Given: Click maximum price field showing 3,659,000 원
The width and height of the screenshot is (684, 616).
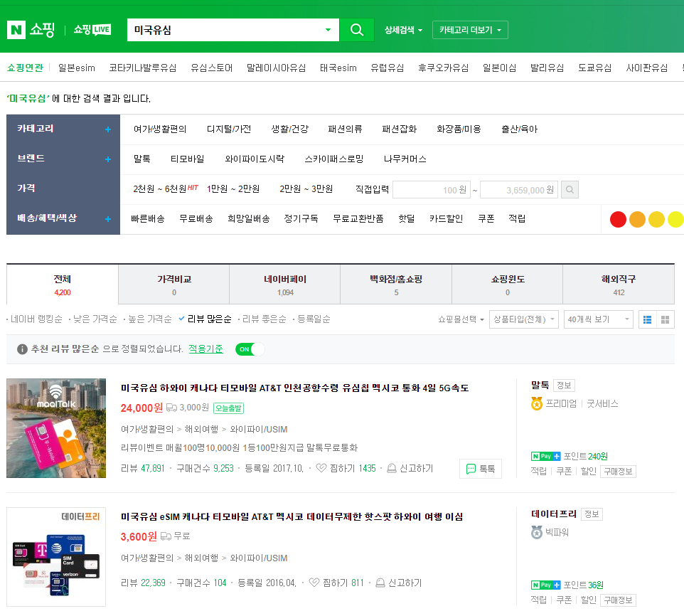Looking at the screenshot, I should point(519,190).
